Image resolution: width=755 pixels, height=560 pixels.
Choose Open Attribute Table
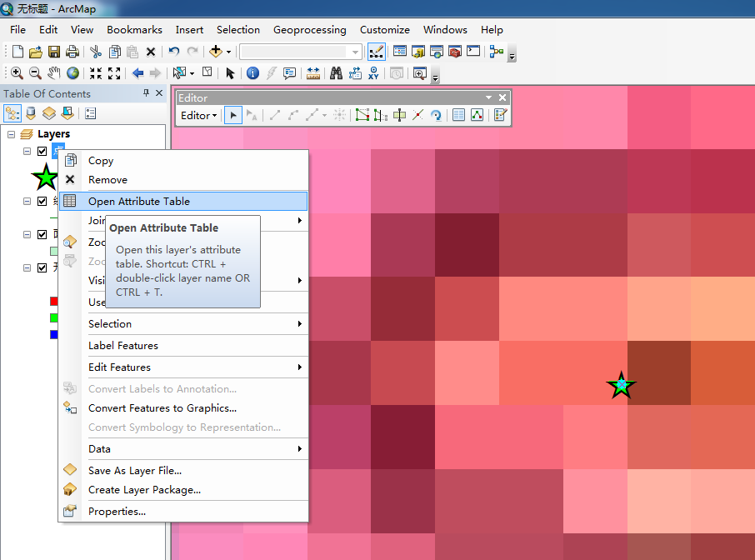coord(183,202)
